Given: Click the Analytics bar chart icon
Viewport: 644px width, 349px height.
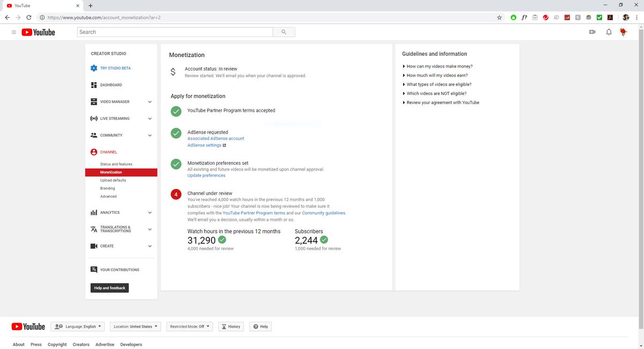Looking at the screenshot, I should coord(94,213).
